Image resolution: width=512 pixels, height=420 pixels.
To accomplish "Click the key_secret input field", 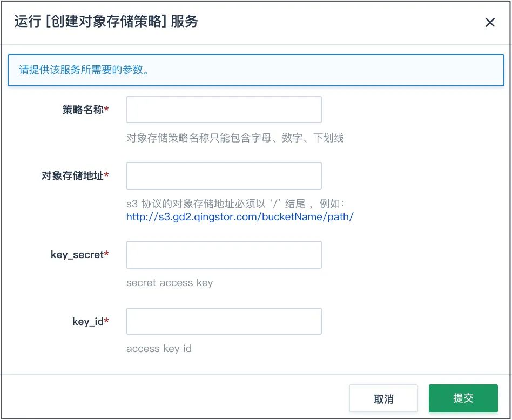I will [224, 255].
